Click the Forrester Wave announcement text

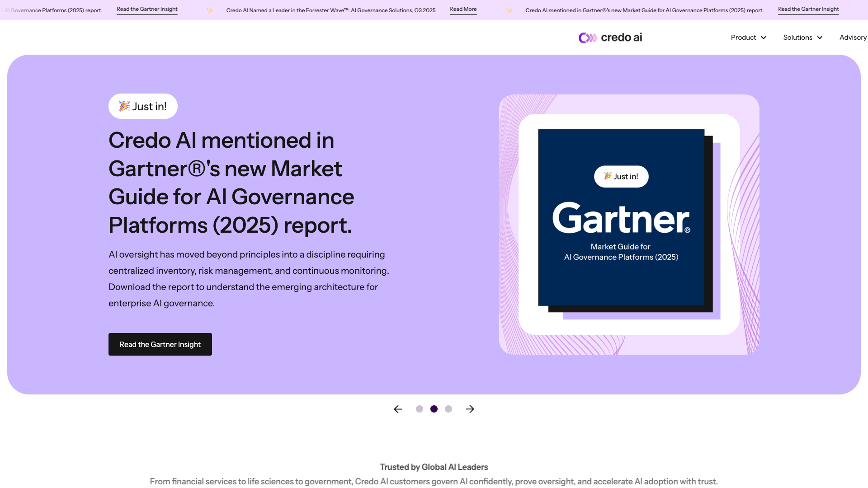pyautogui.click(x=330, y=10)
